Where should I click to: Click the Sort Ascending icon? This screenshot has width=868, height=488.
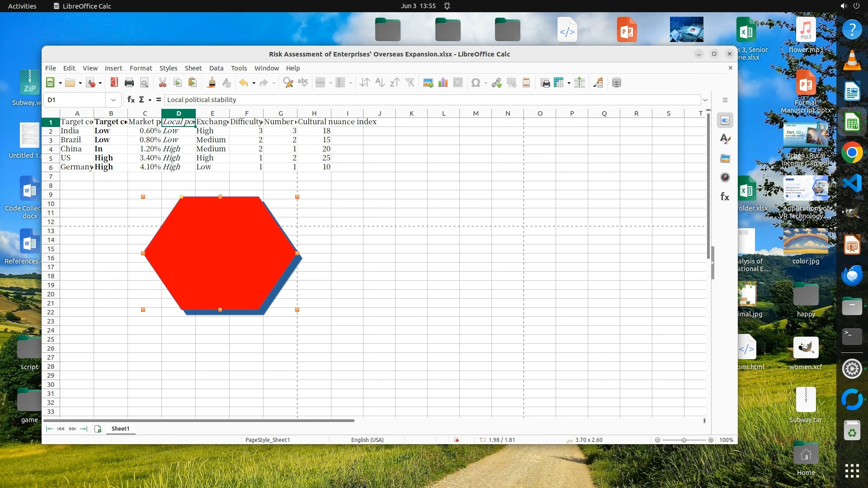tap(380, 83)
